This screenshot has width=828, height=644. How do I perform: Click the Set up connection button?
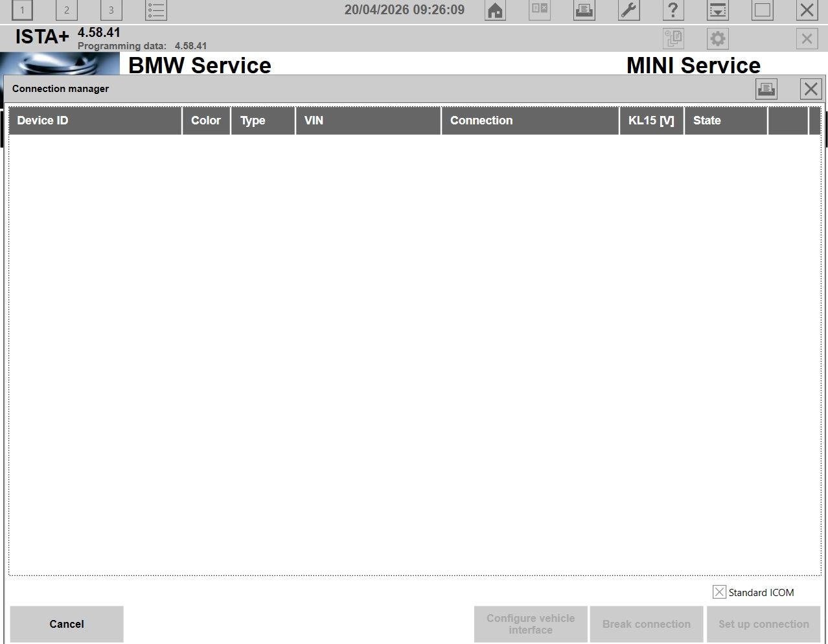[x=764, y=625]
